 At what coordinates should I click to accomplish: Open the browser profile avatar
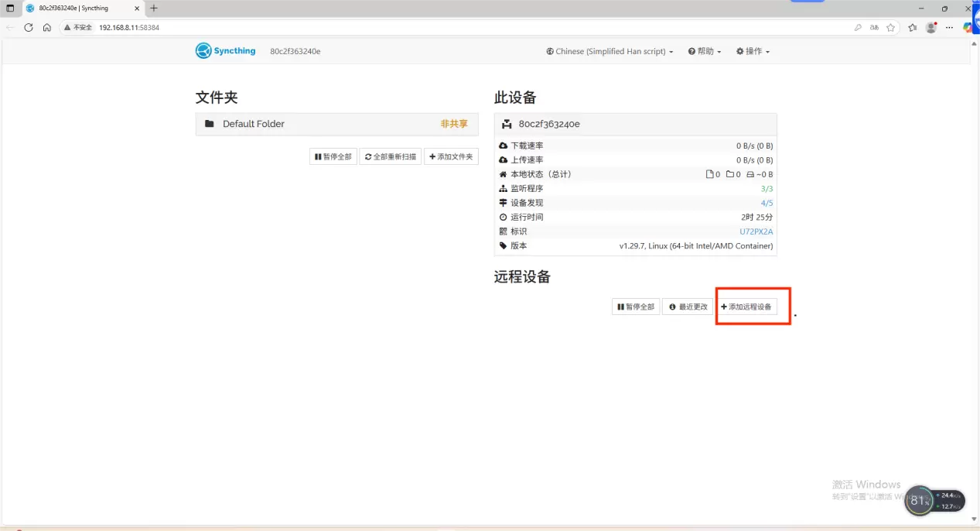931,27
